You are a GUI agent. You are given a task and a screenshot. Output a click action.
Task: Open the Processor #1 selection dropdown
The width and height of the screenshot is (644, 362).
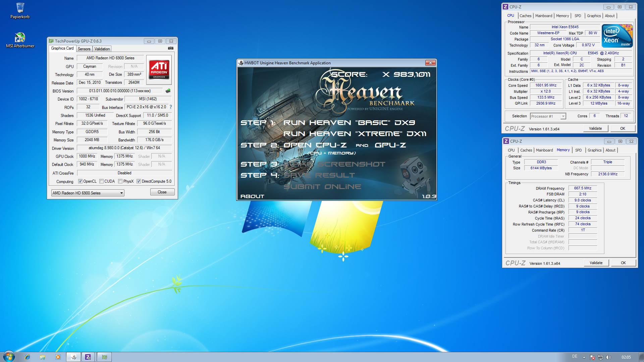coord(548,116)
